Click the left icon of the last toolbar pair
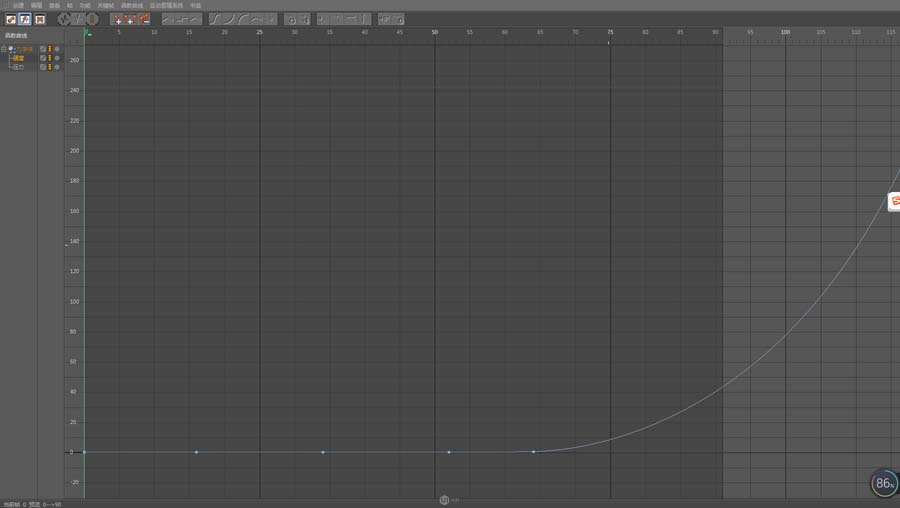 click(385, 19)
